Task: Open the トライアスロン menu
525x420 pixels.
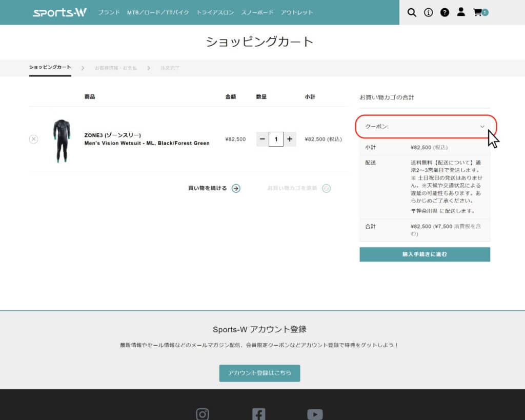Action: pos(215,12)
